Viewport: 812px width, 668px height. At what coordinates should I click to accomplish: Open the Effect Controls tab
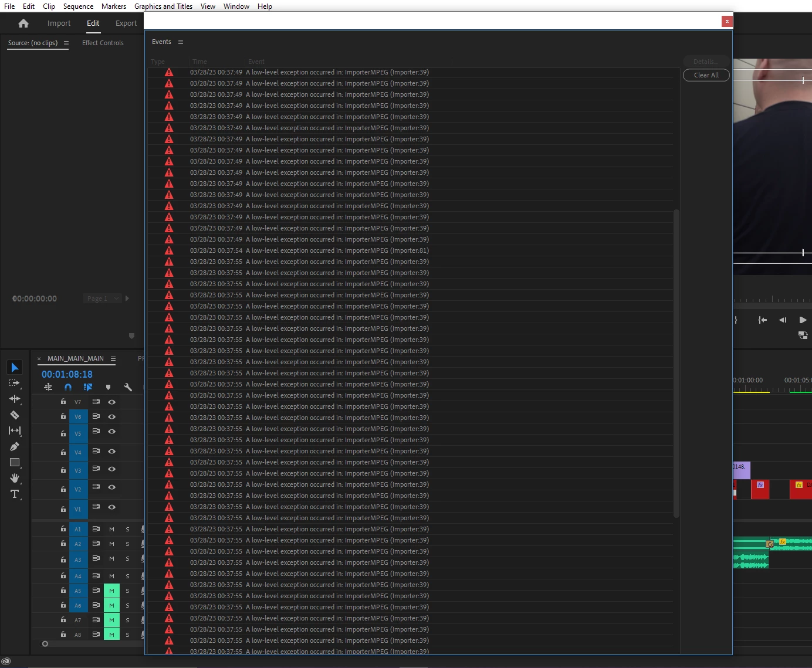click(x=103, y=43)
